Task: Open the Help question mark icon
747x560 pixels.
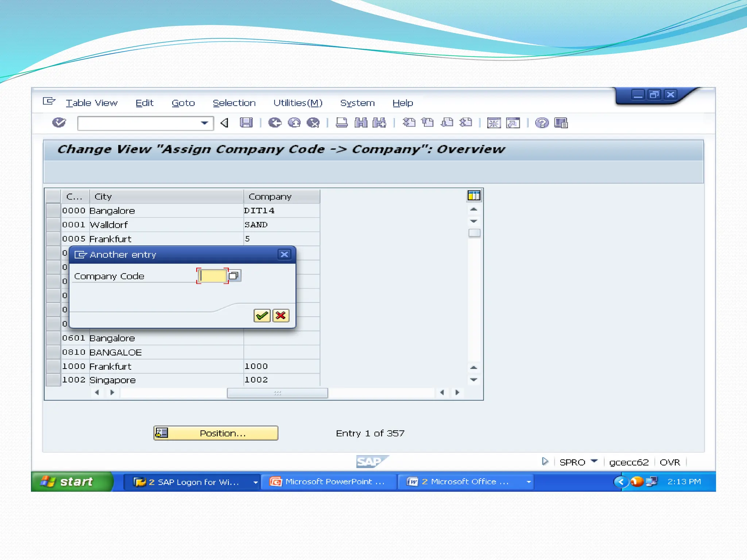Action: click(x=542, y=123)
